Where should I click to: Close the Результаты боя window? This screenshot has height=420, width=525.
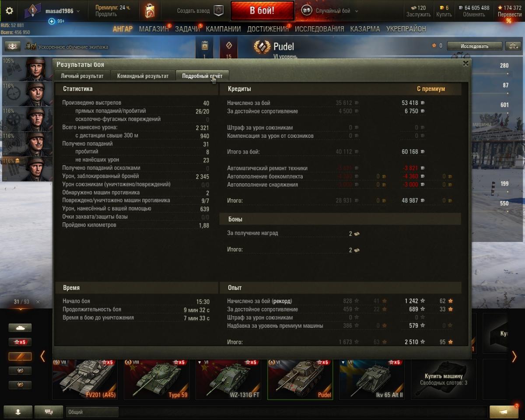point(465,63)
